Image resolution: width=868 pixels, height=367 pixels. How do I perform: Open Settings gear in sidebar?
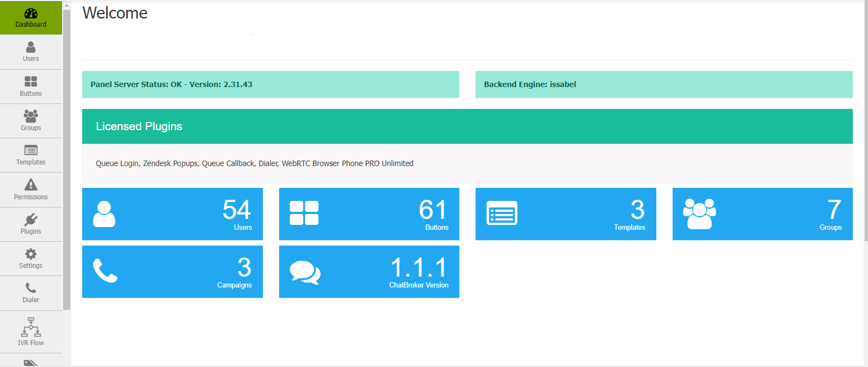pyautogui.click(x=31, y=254)
